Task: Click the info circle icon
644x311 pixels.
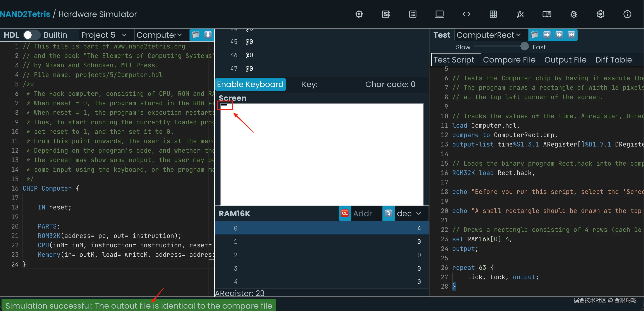Action: [x=627, y=14]
